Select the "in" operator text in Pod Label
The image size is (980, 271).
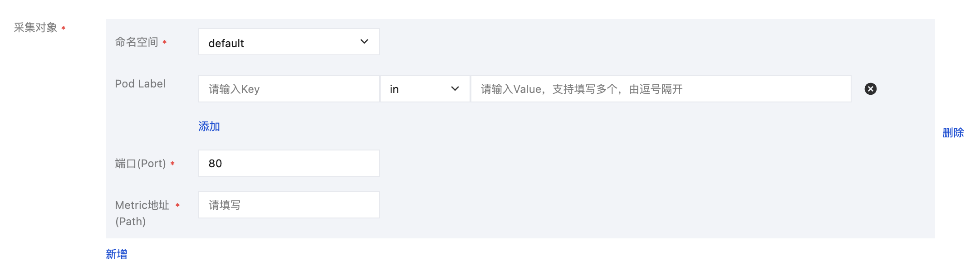click(394, 89)
